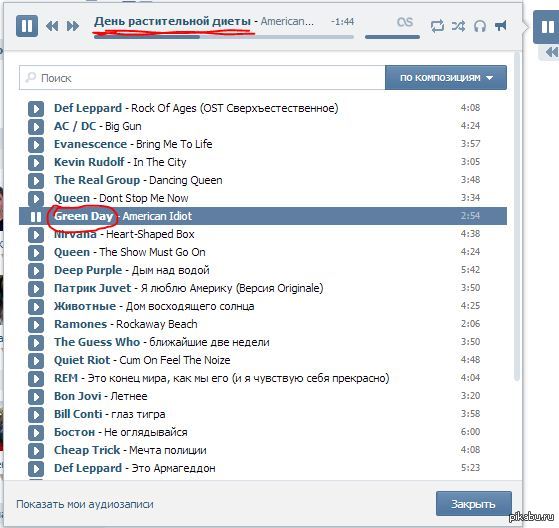
Task: Play Bon Jovi Летнее
Action: [36, 396]
